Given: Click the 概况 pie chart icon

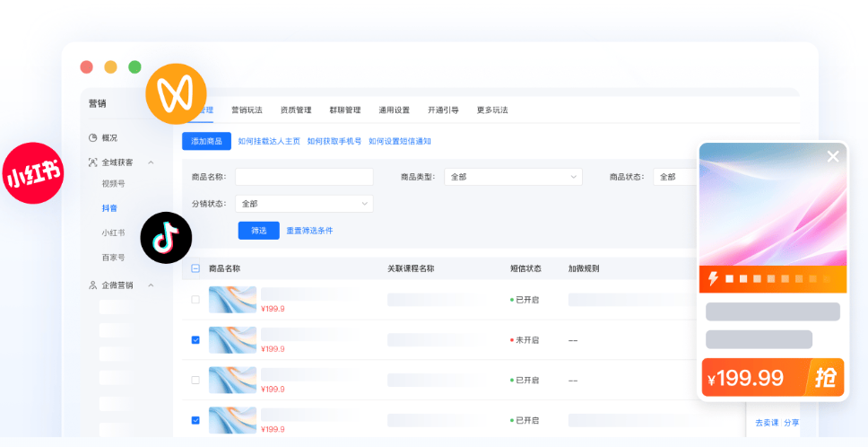Looking at the screenshot, I should [x=93, y=138].
